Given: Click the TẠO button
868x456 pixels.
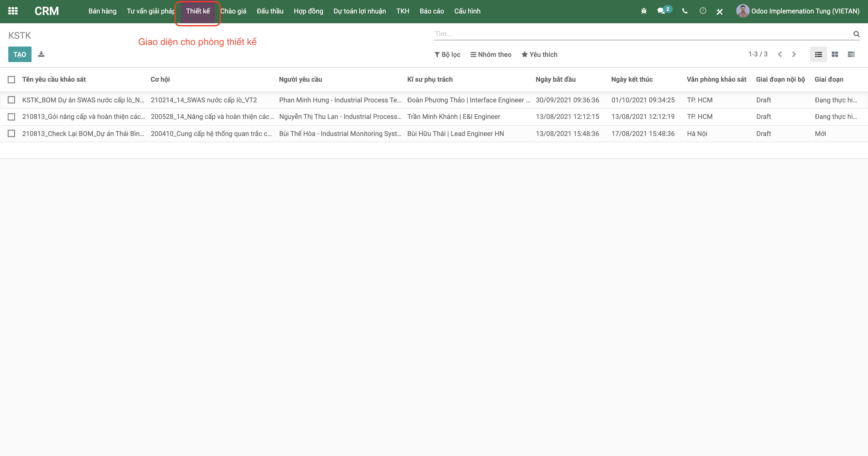Looking at the screenshot, I should pyautogui.click(x=20, y=54).
